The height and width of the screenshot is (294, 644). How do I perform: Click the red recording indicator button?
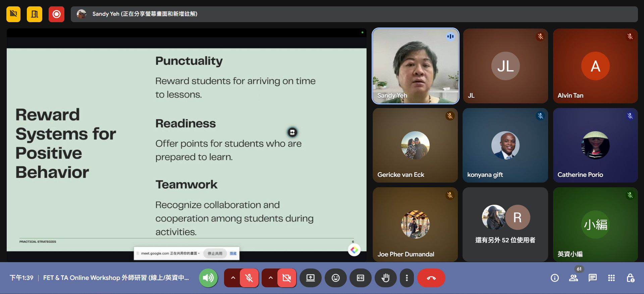pos(56,14)
